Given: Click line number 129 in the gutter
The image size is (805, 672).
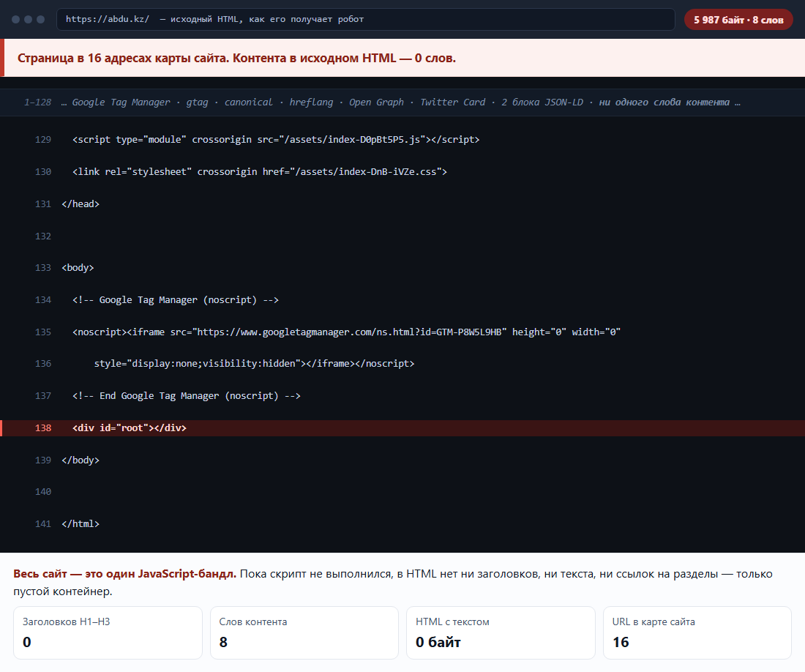Looking at the screenshot, I should click(x=43, y=140).
